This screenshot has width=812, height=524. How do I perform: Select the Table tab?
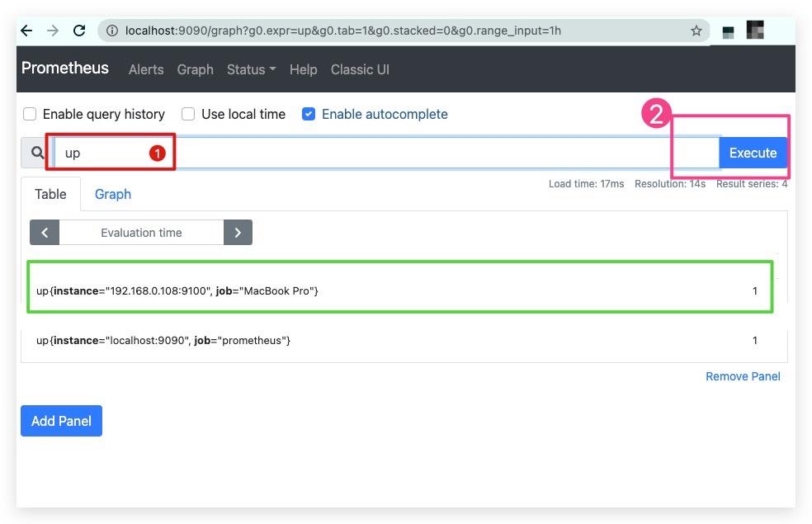(50, 194)
